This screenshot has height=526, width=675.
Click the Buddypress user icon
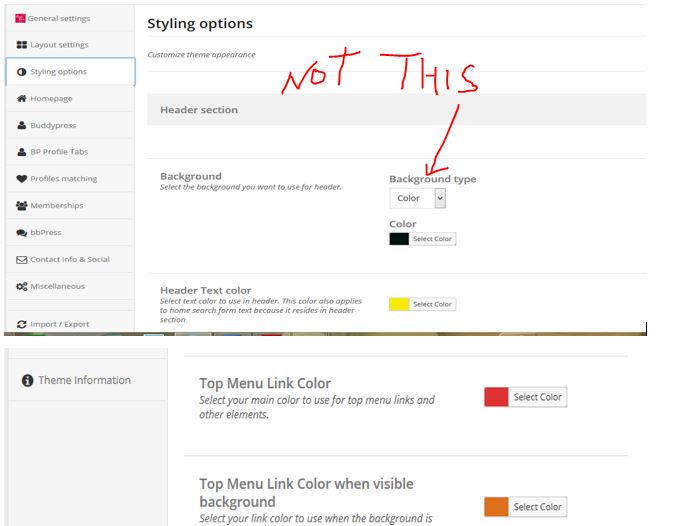22,126
